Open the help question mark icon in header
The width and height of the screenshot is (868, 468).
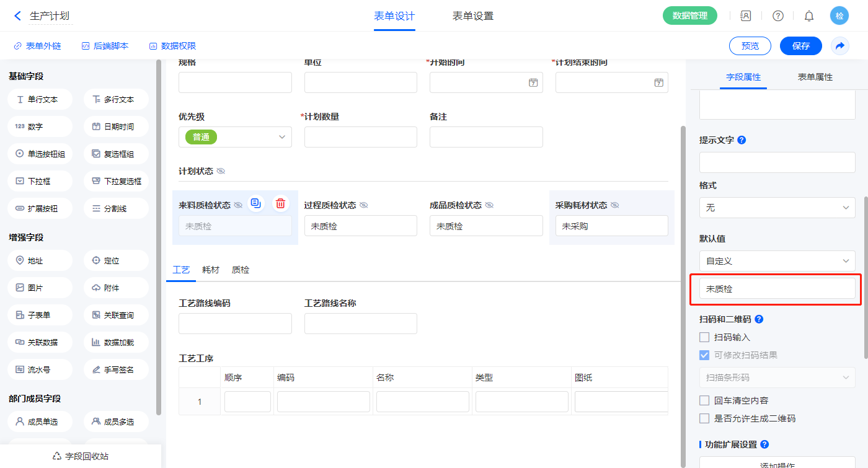click(x=777, y=16)
